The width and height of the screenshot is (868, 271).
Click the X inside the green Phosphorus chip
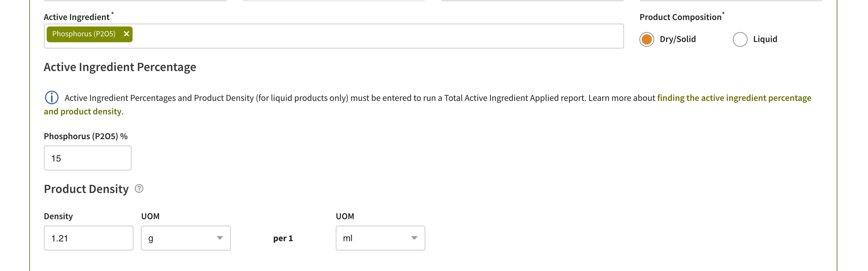click(x=126, y=34)
